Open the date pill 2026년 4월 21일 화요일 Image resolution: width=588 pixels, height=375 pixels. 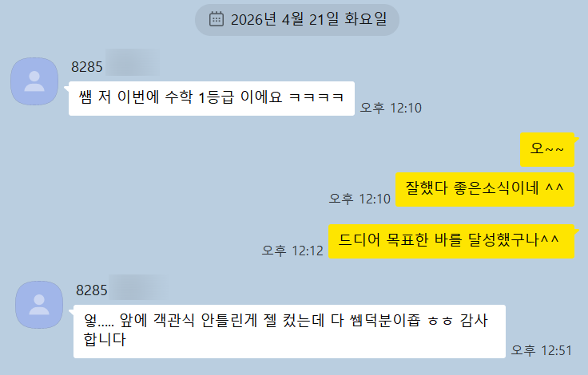coord(297,20)
